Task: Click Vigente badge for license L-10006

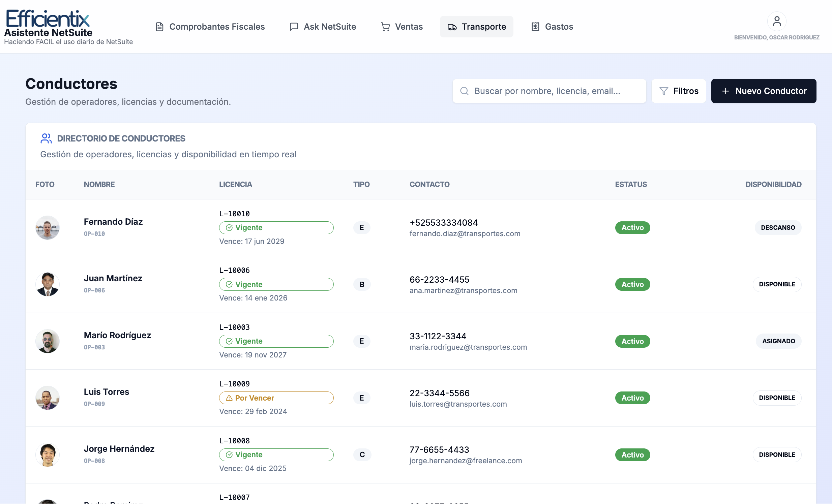Action: coord(276,284)
